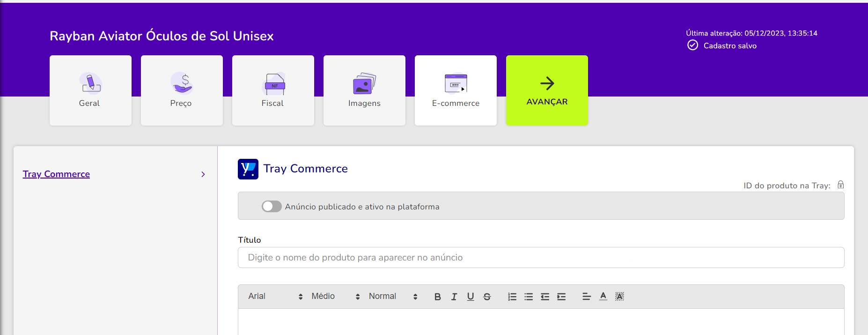Click the ID do produto na Tray label
The width and height of the screenshot is (868, 335).
pyautogui.click(x=787, y=186)
